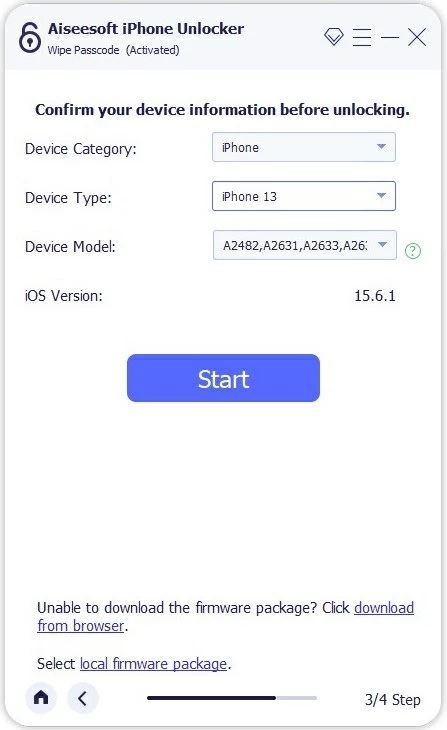Click the Device Model A2482 field
Screen dimensions: 447x730
[x=305, y=245]
